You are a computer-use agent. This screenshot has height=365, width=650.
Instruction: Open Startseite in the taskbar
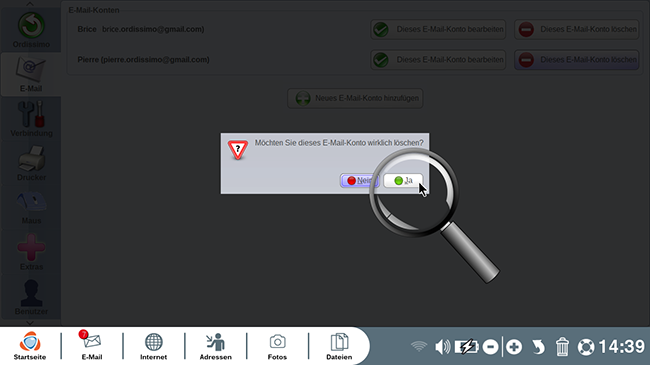30,346
